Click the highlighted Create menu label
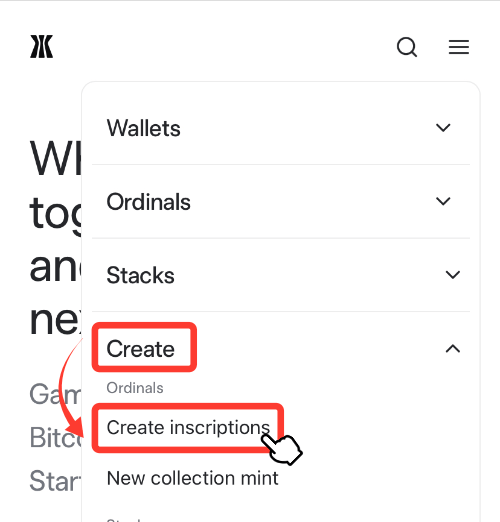 141,349
